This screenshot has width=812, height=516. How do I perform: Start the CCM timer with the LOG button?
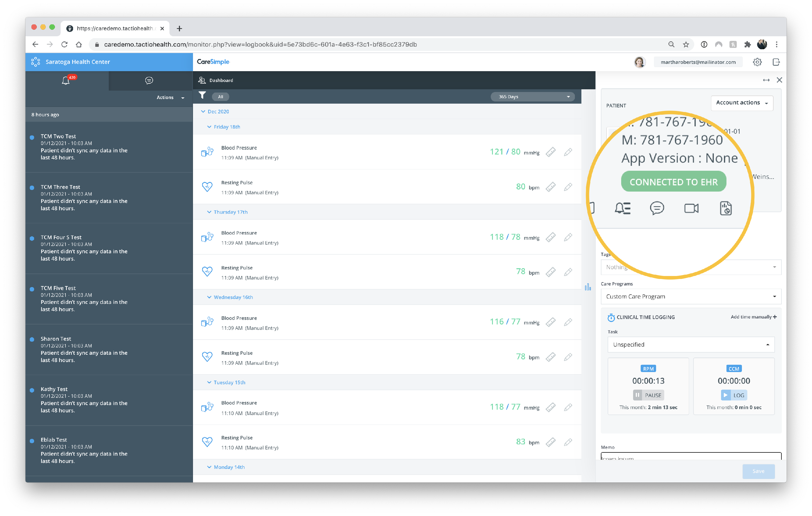[x=734, y=395]
